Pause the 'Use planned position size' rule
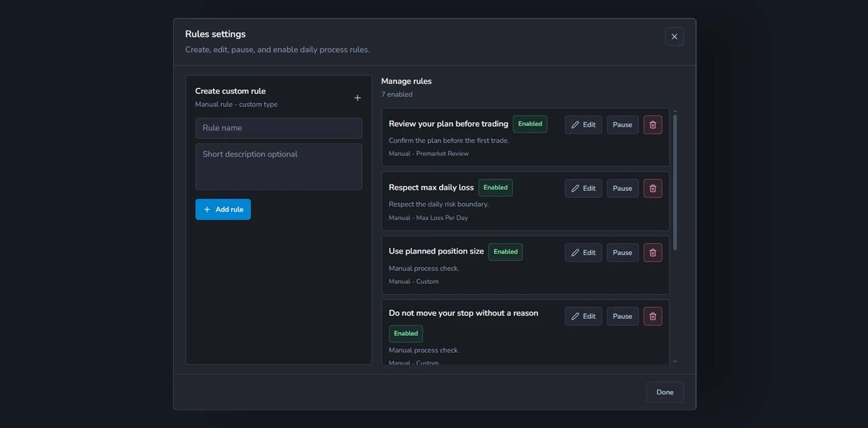868x428 pixels. click(x=622, y=252)
